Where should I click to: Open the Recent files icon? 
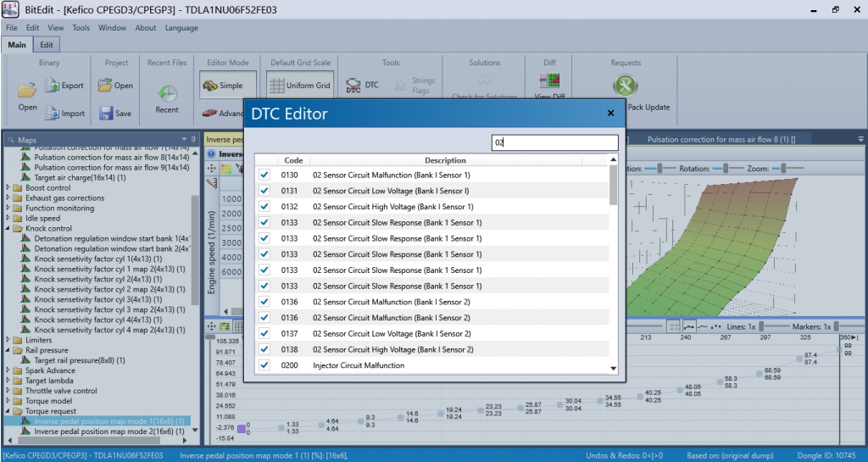(x=167, y=94)
